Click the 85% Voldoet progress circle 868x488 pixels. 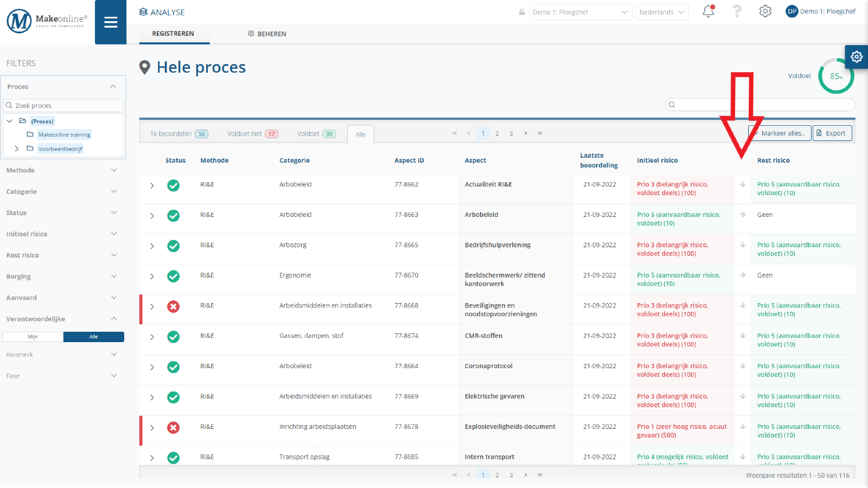click(836, 76)
